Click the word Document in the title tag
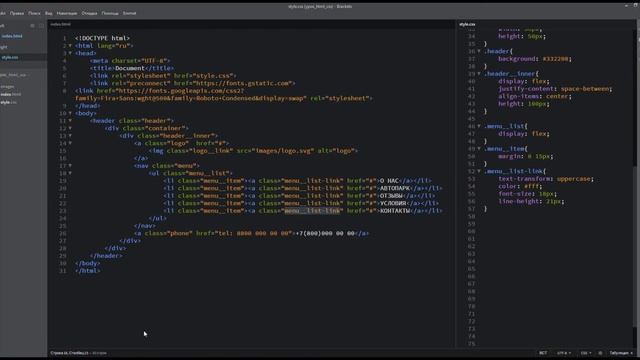 [130, 68]
